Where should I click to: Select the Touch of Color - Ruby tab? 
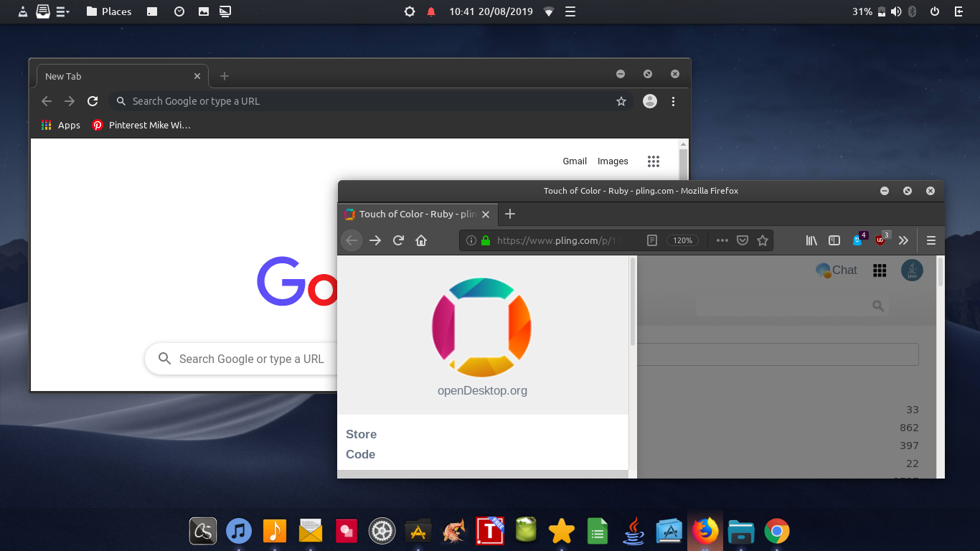coord(418,214)
